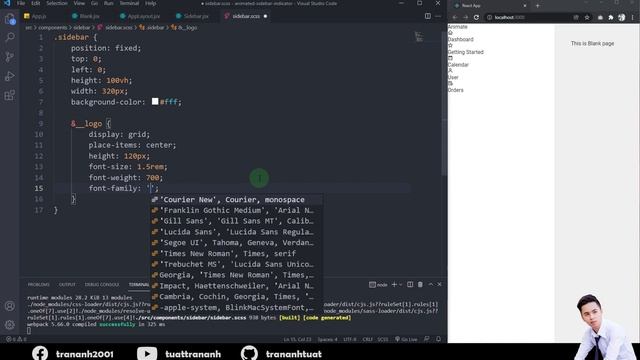Click the Dashboard link in the browser page
The width and height of the screenshot is (640, 360).
pyautogui.click(x=460, y=40)
